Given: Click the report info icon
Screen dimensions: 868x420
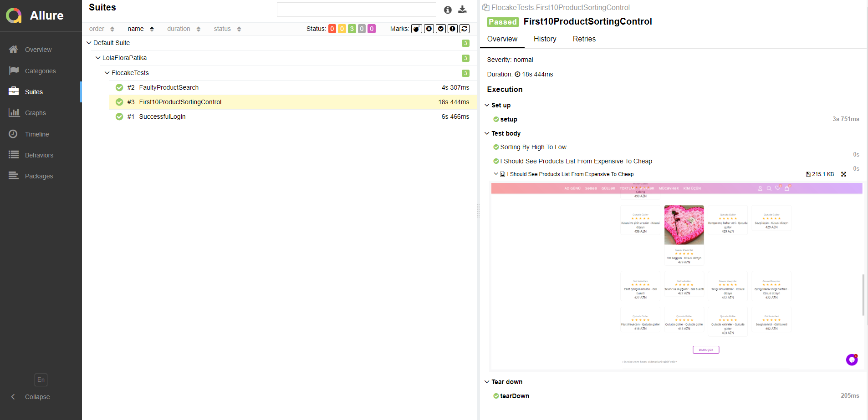Looking at the screenshot, I should [448, 9].
